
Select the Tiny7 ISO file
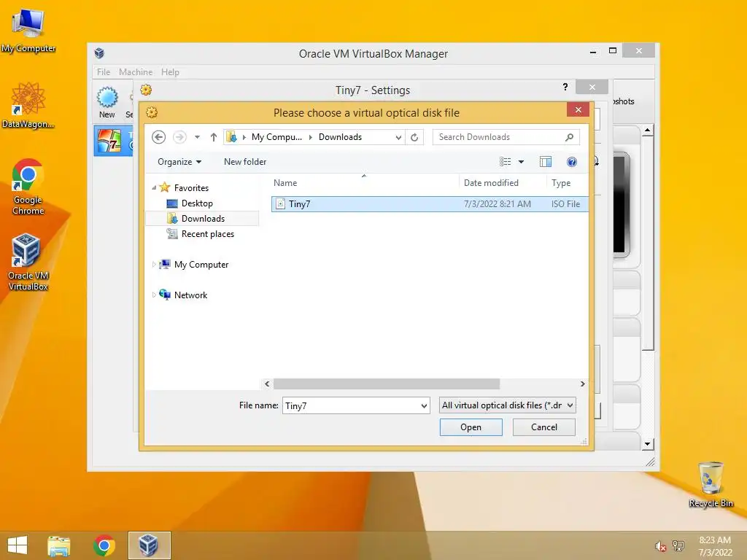click(430, 204)
